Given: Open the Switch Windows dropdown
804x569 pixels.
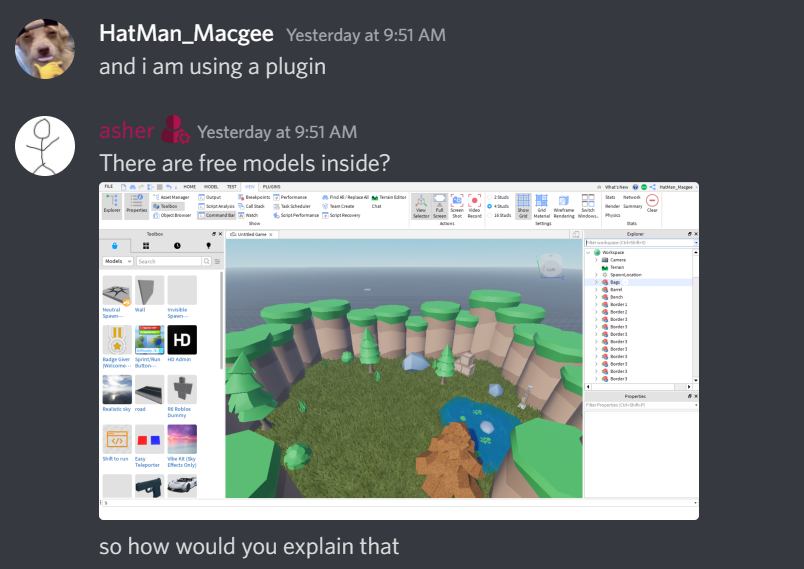Looking at the screenshot, I should point(588,206).
